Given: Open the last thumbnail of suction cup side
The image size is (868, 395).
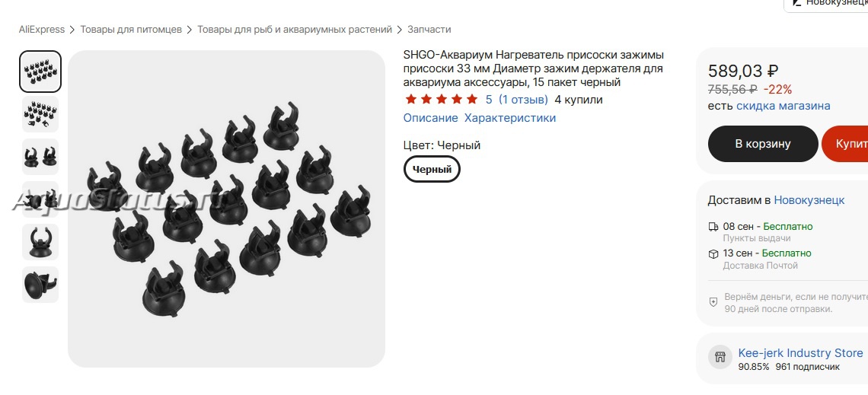Looking at the screenshot, I should pyautogui.click(x=40, y=285).
